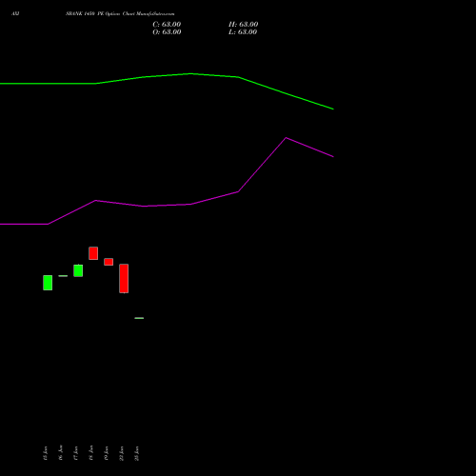
Task: Click the tall red candle for 22 Jun
Action: pyautogui.click(x=124, y=278)
